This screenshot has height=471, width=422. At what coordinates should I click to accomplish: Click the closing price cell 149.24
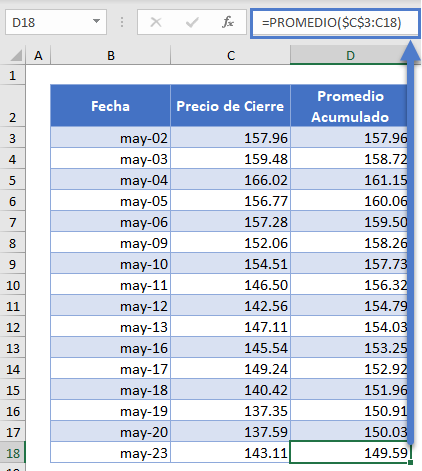[x=230, y=369]
